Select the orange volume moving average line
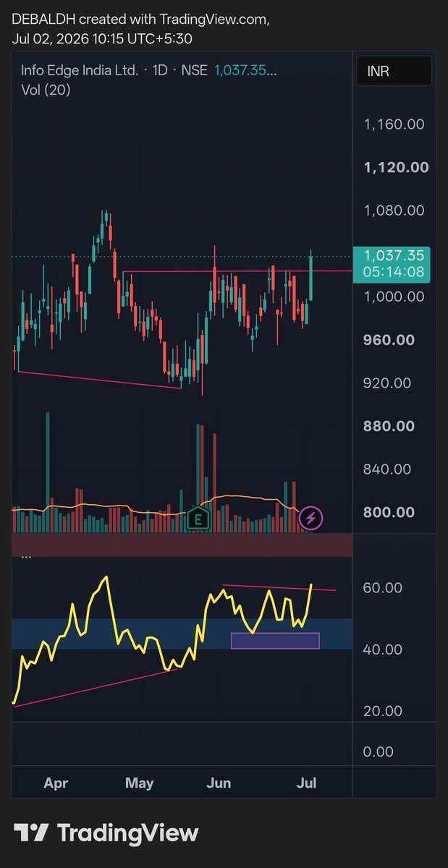448x868 pixels. click(x=156, y=504)
